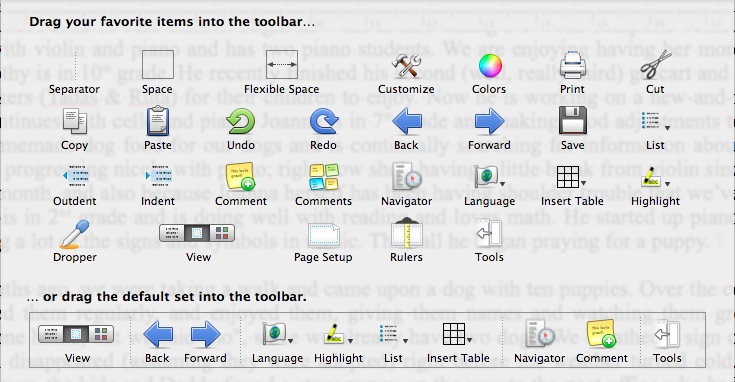735x382 pixels.
Task: Open the Highlight arrow in the favorites palette
Action: (667, 184)
